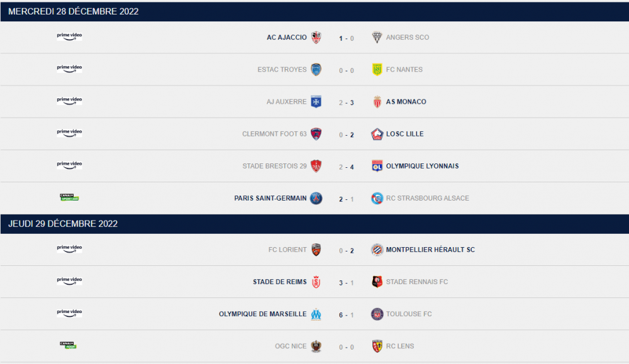Select the RC Lens crest icon

[377, 346]
